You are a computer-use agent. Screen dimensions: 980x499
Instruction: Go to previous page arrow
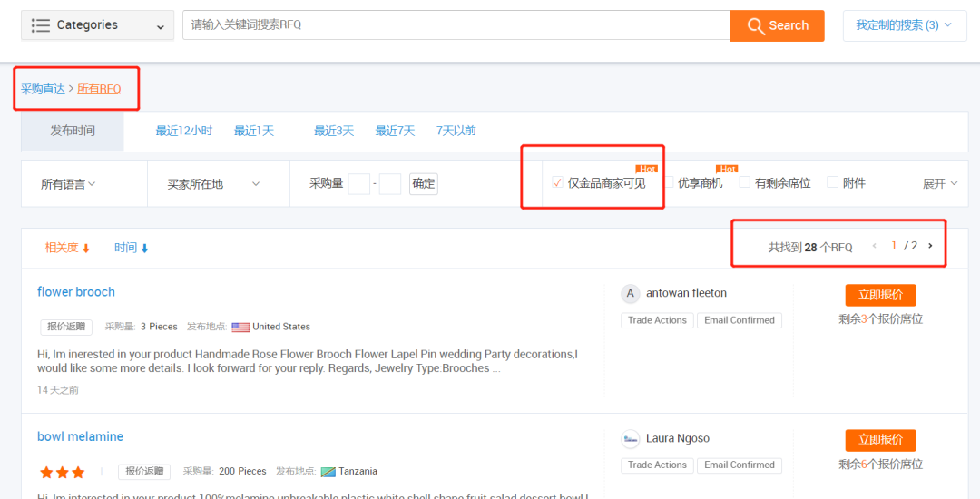click(x=875, y=246)
